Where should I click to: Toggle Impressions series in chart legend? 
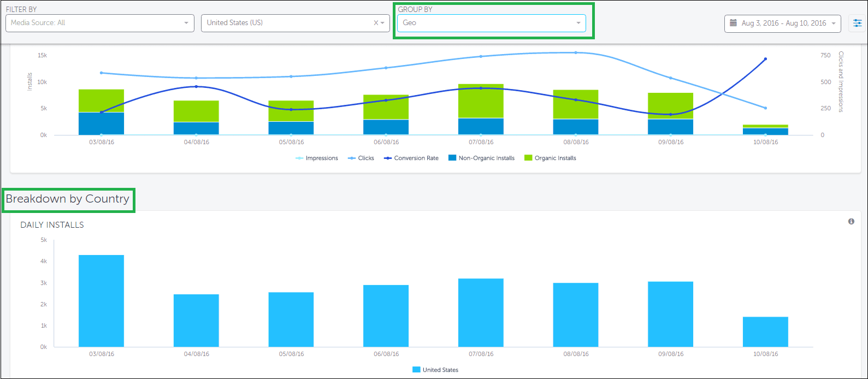point(317,158)
